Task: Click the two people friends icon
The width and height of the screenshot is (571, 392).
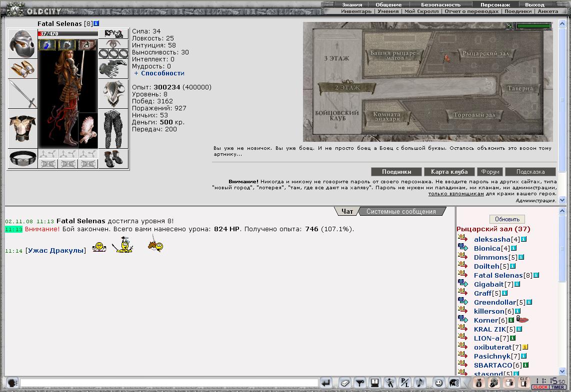Action: click(509, 383)
